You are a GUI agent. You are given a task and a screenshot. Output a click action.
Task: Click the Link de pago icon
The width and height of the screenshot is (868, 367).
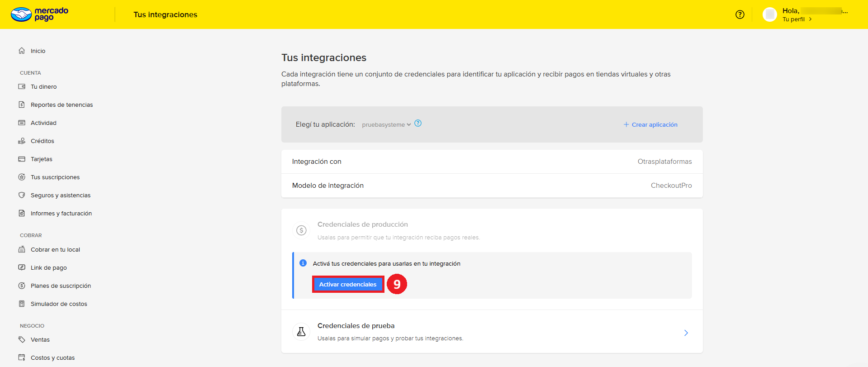(x=22, y=267)
